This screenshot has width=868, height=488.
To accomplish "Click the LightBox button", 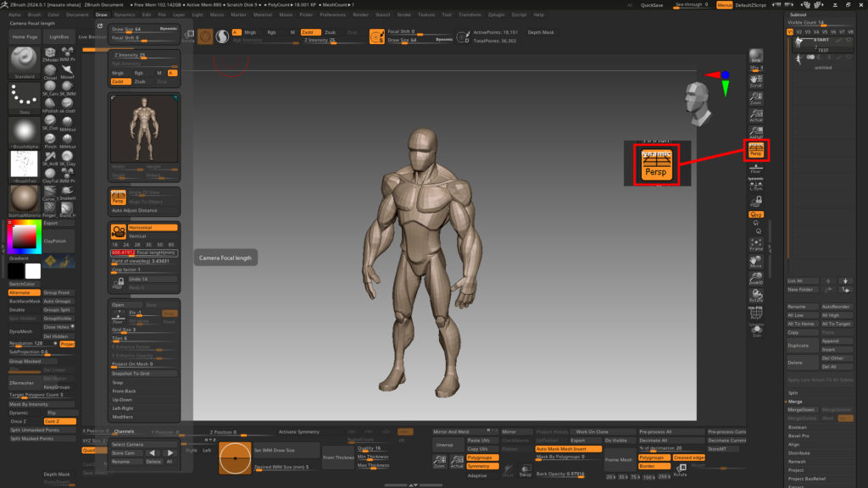I will click(x=59, y=37).
